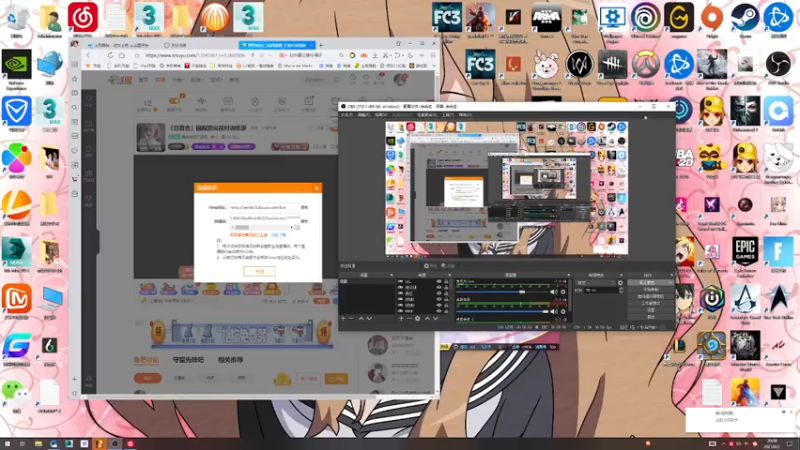
Task: Toggle visibility of bottom OBS source
Action: (x=439, y=311)
